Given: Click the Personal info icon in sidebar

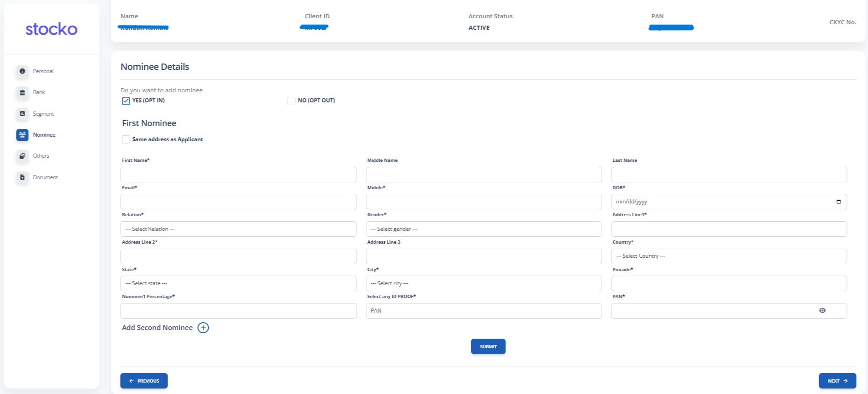Looking at the screenshot, I should pos(22,71).
